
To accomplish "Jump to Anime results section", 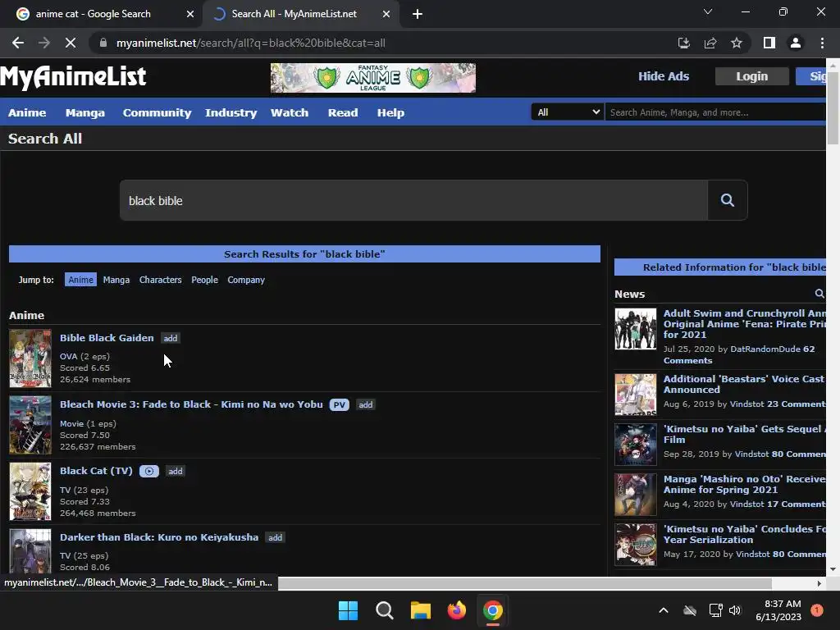I will 81,280.
